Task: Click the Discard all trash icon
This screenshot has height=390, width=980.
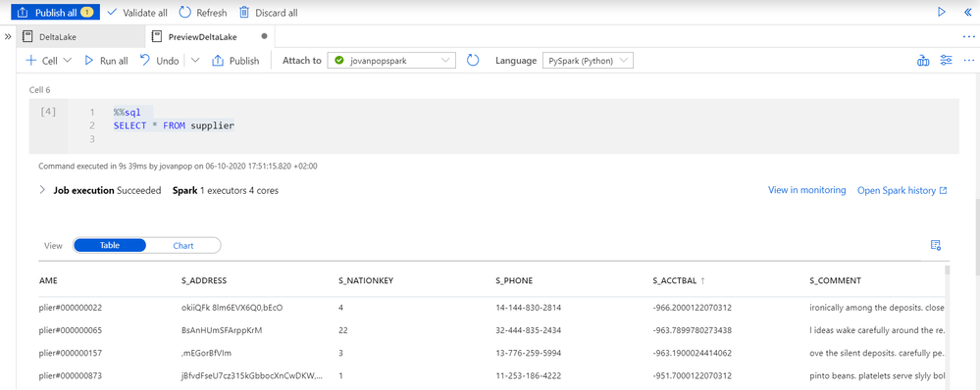Action: 244,13
